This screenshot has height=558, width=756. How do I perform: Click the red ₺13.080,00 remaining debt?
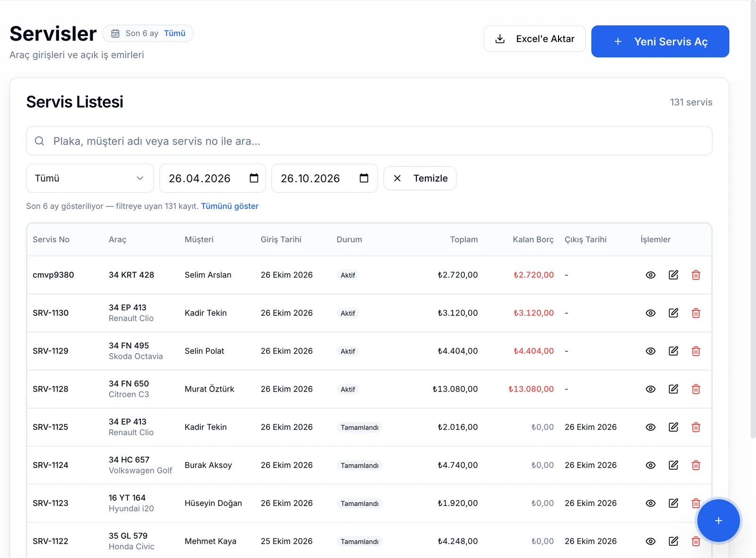(x=531, y=389)
